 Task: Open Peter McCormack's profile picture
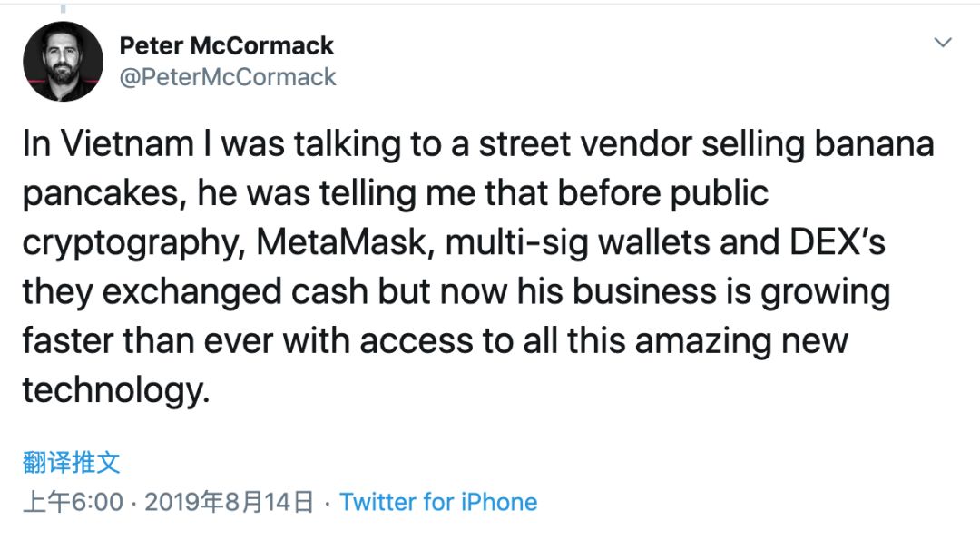click(x=63, y=61)
